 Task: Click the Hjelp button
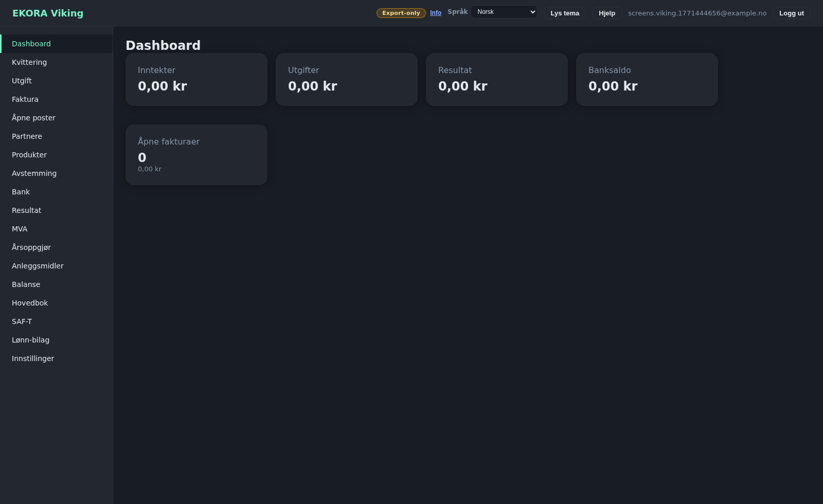click(x=606, y=13)
